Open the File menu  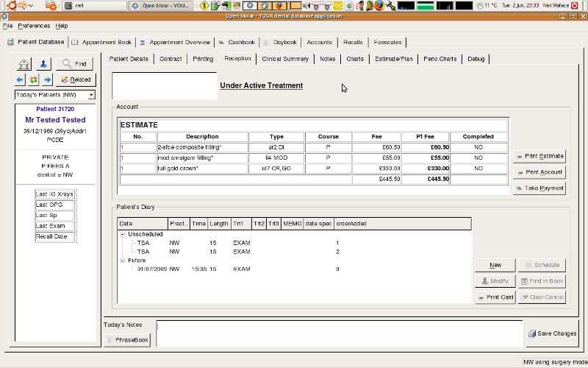[x=7, y=26]
